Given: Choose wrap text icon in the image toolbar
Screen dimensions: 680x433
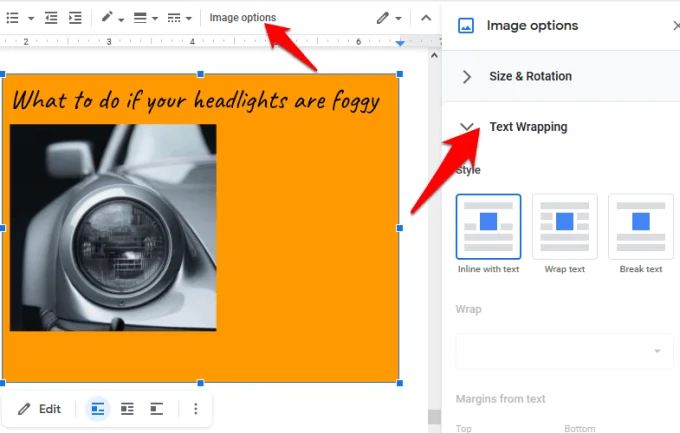Looking at the screenshot, I should (127, 409).
